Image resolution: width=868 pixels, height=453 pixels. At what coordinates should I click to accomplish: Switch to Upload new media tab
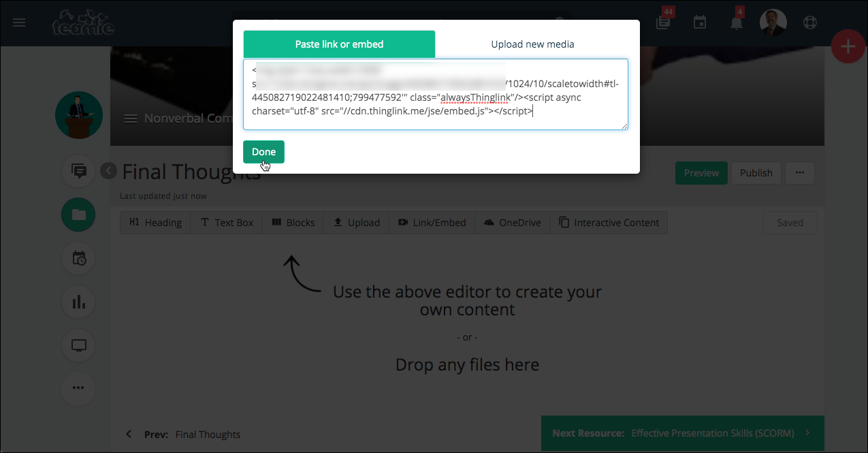tap(532, 44)
